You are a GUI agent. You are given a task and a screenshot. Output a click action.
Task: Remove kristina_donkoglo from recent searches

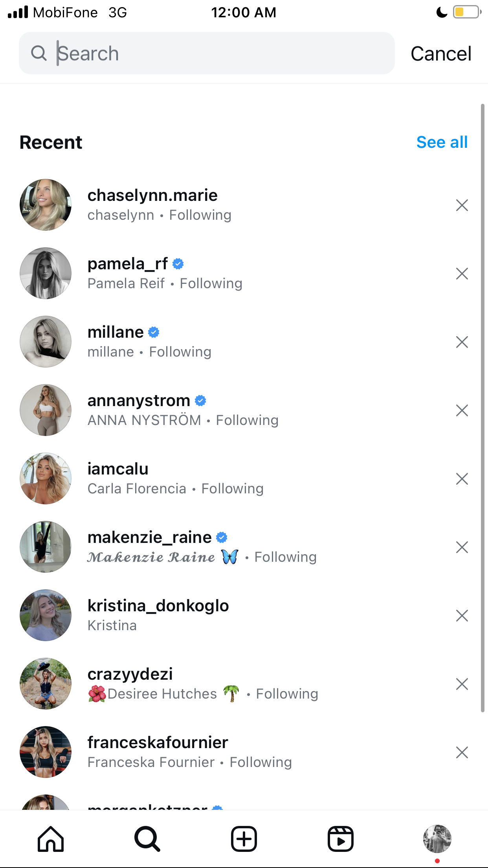(462, 616)
